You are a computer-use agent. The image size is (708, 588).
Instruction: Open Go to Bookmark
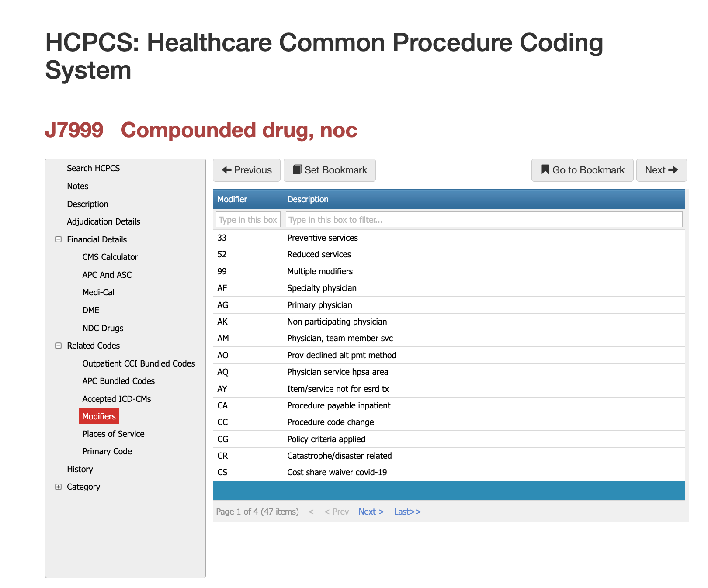pos(582,170)
